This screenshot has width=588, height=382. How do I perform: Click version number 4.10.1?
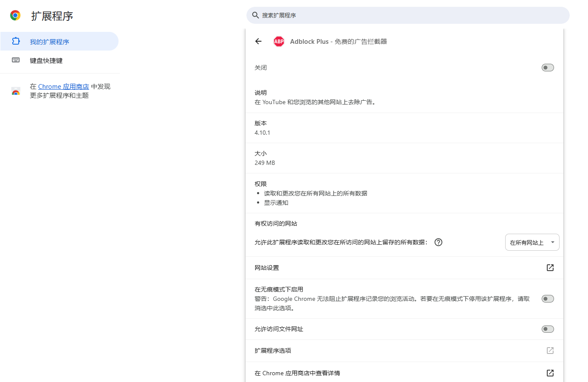[x=263, y=133]
